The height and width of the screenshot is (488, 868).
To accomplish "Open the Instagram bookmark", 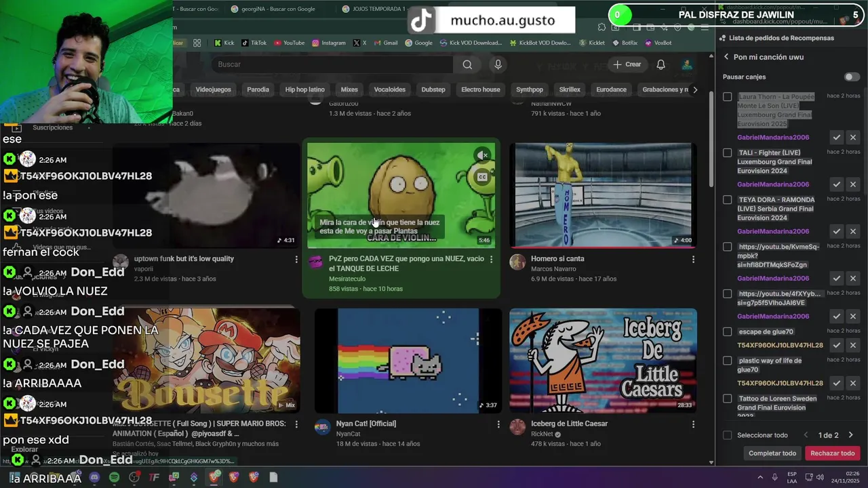I will [x=329, y=43].
